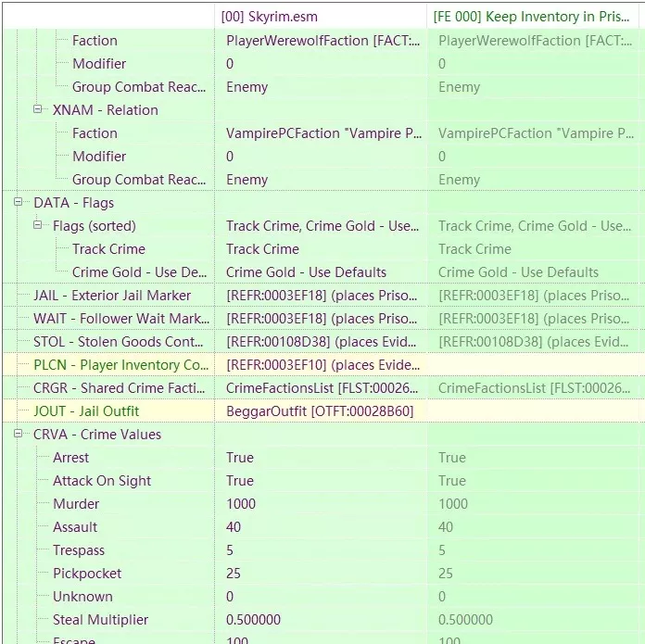Select the Assault row label
The width and height of the screenshot is (645, 644).
[75, 527]
